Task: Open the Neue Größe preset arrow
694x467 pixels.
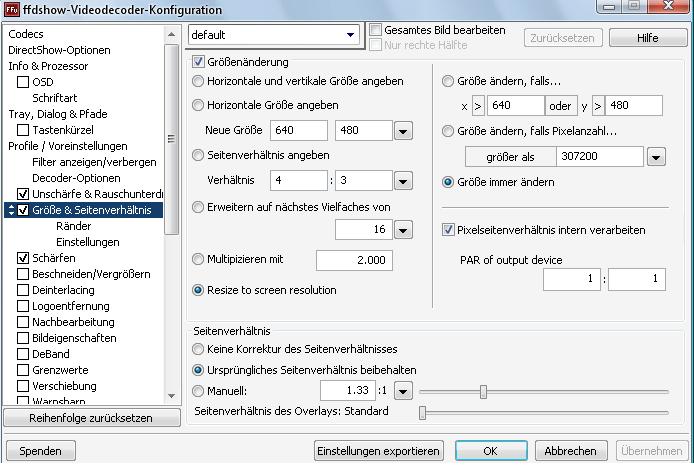Action: (x=403, y=131)
